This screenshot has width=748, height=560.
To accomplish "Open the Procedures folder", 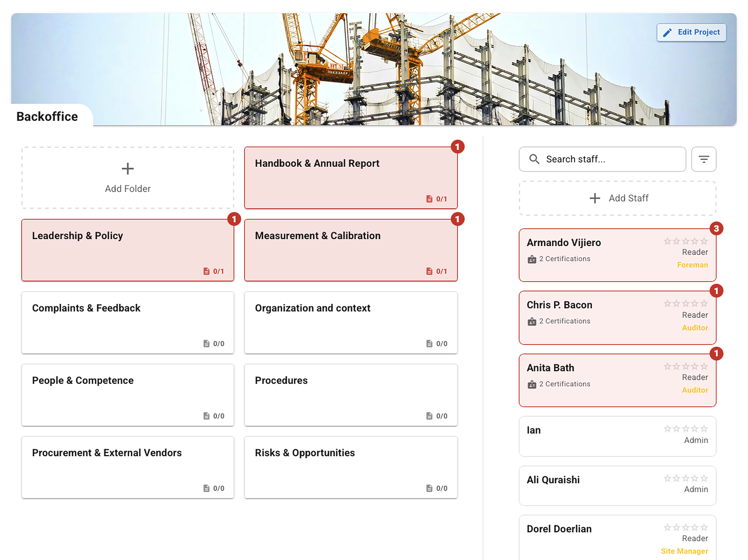I will pos(351,395).
